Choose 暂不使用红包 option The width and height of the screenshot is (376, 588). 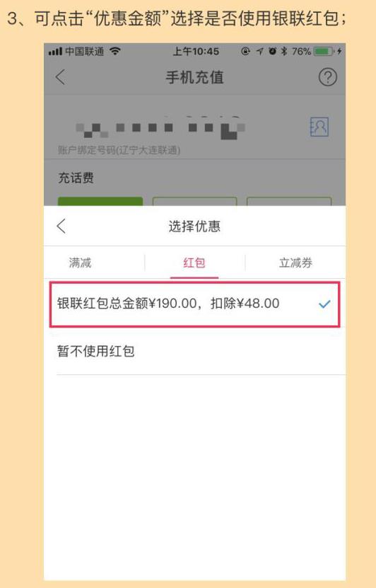pyautogui.click(x=201, y=352)
